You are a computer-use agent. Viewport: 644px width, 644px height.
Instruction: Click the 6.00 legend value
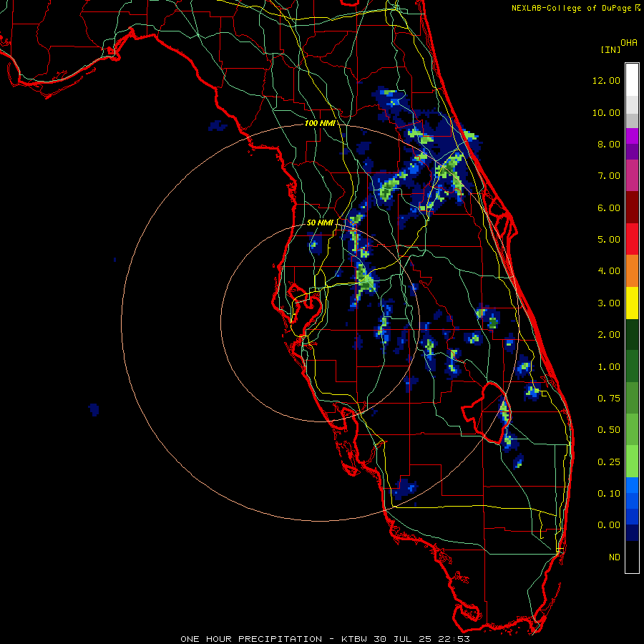[609, 208]
